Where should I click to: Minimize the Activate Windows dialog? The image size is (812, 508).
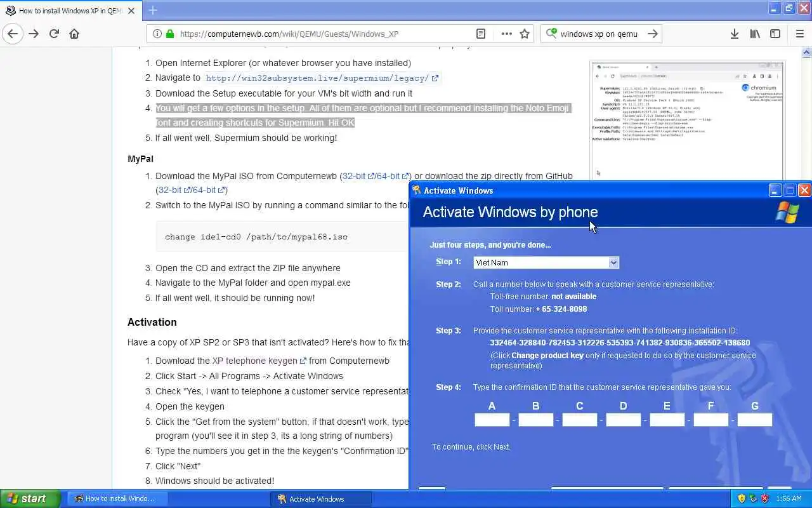(x=775, y=190)
